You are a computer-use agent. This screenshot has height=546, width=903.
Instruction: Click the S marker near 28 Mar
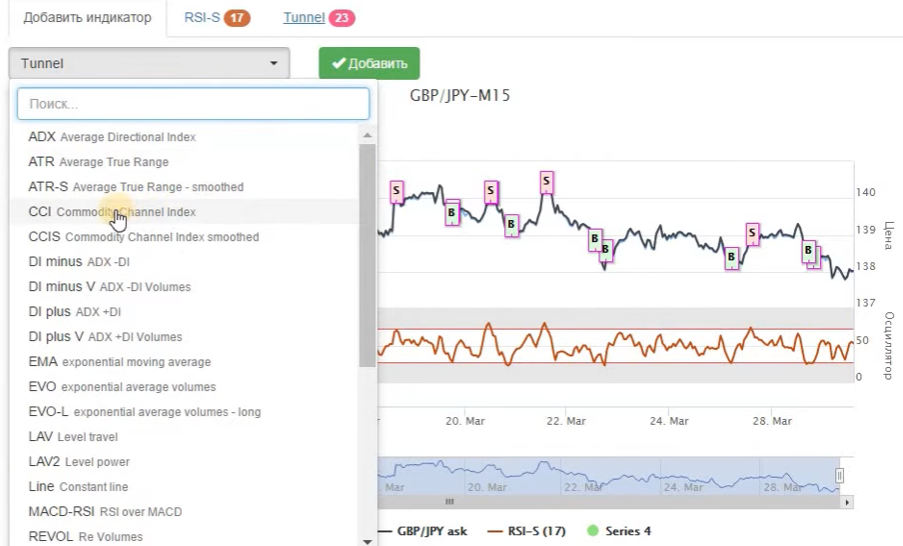click(x=752, y=234)
